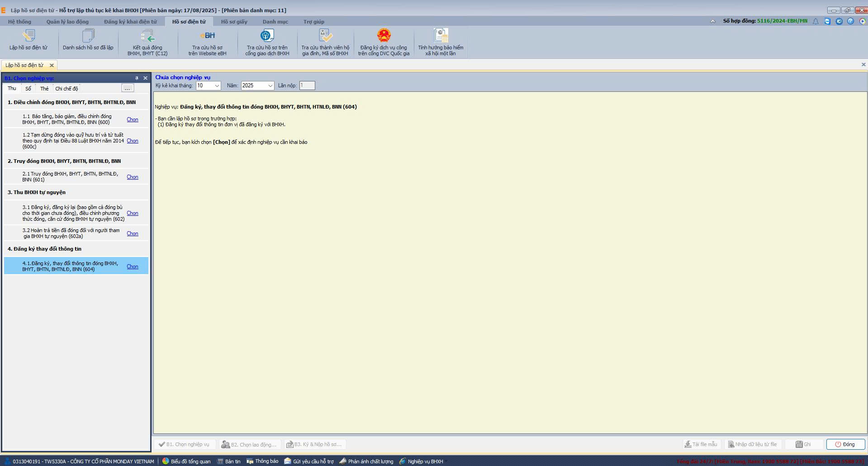
Task: Click the blue question mark help icon
Action: 850,21
